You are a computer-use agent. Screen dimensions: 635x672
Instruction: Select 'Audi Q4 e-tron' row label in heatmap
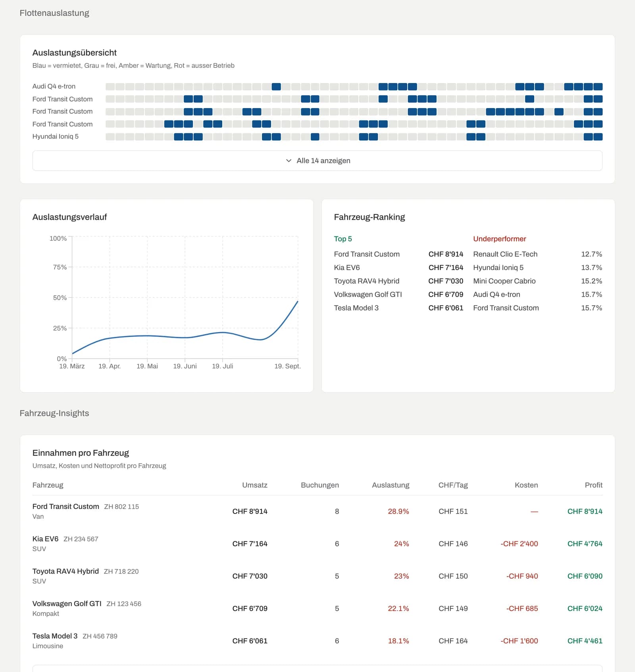tap(54, 86)
